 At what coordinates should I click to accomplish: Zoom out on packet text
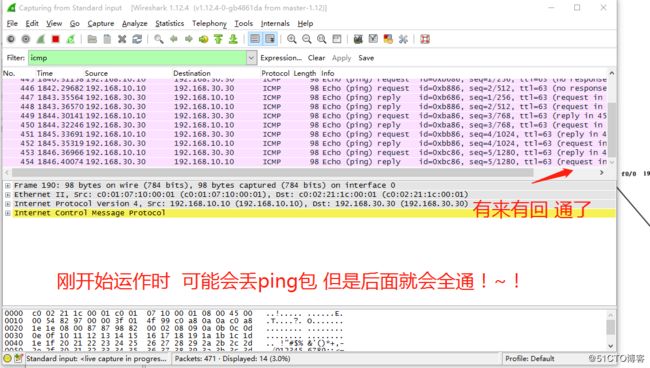tap(307, 39)
